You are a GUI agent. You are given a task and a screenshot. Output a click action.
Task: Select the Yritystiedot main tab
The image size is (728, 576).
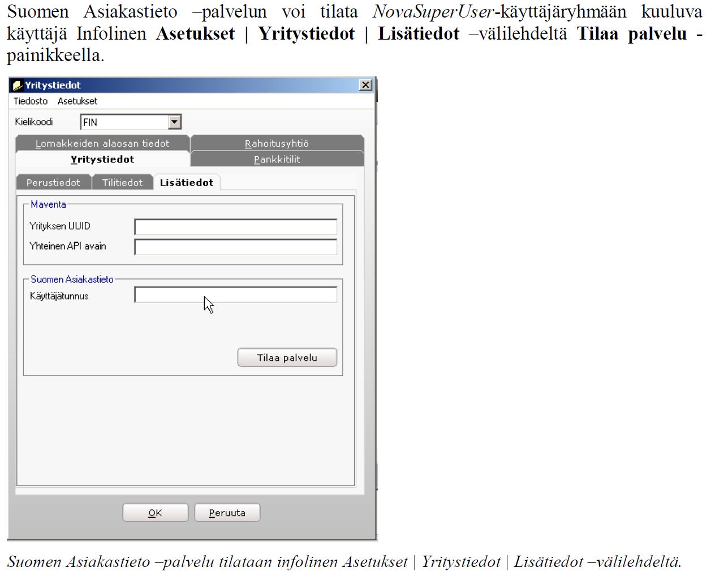pos(102,160)
